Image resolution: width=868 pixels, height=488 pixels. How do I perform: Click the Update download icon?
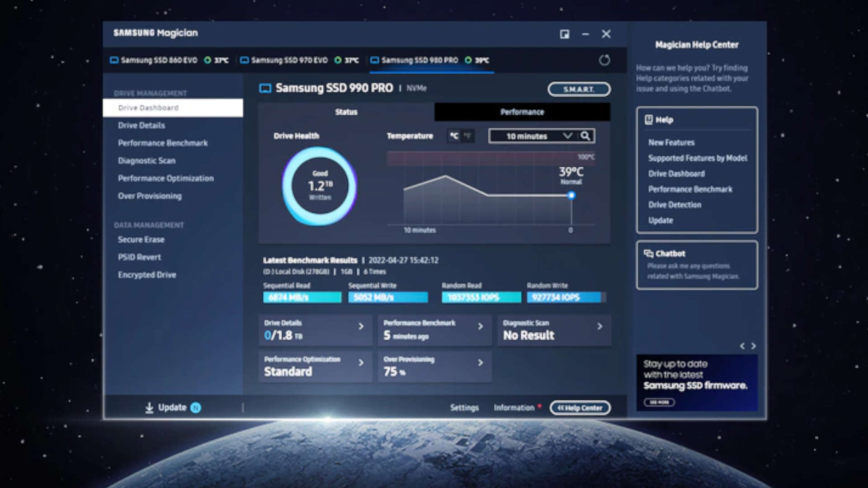149,408
